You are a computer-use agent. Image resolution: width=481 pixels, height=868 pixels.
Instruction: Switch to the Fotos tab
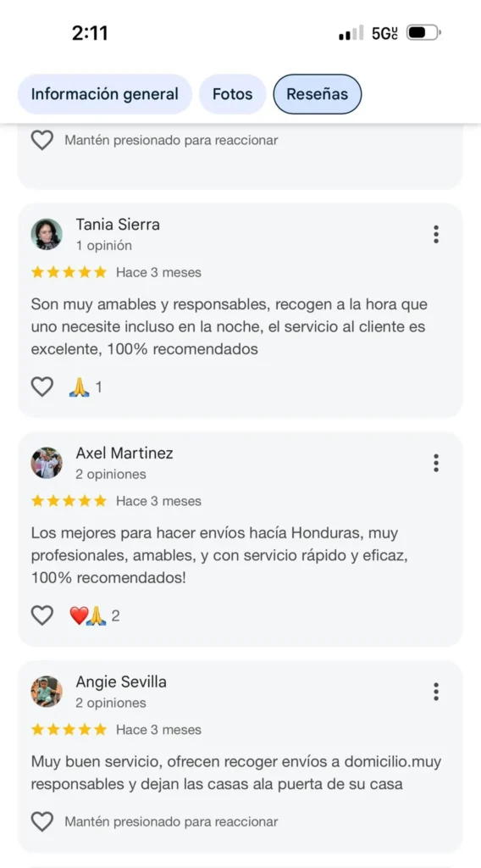(232, 94)
